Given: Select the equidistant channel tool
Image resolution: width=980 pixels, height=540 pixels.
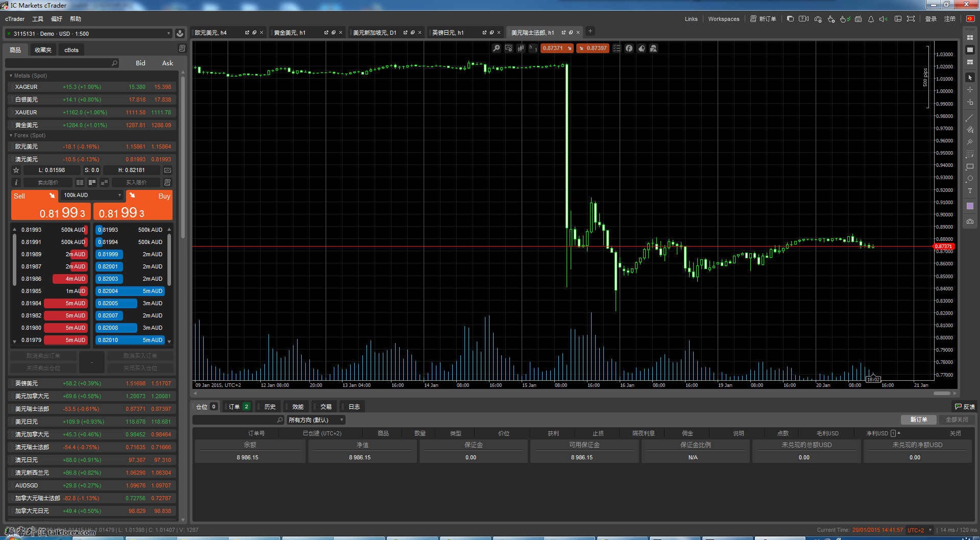Looking at the screenshot, I should coord(970,130).
